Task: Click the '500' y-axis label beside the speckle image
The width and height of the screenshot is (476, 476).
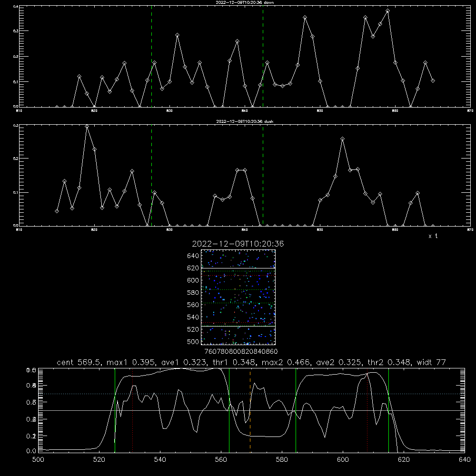Action: pos(193,341)
